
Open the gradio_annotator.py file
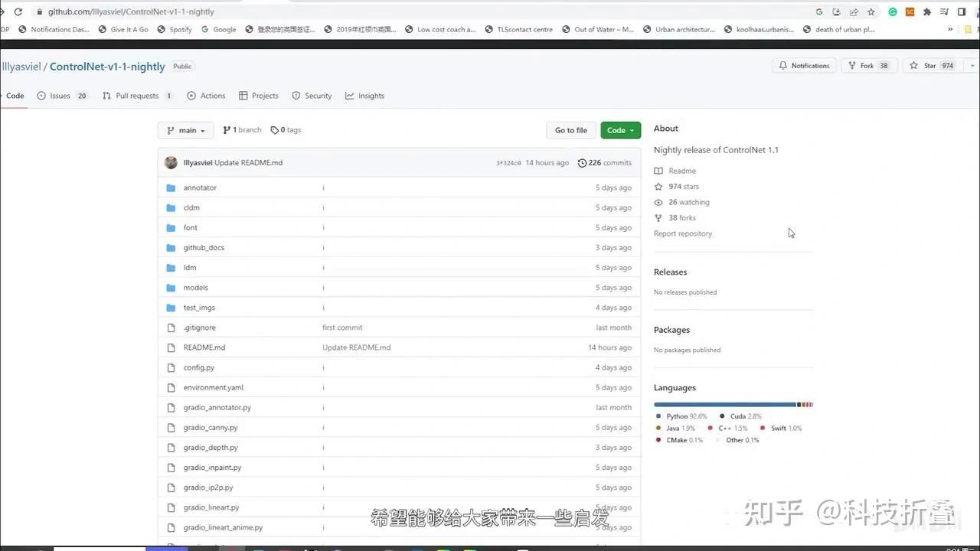pyautogui.click(x=217, y=408)
